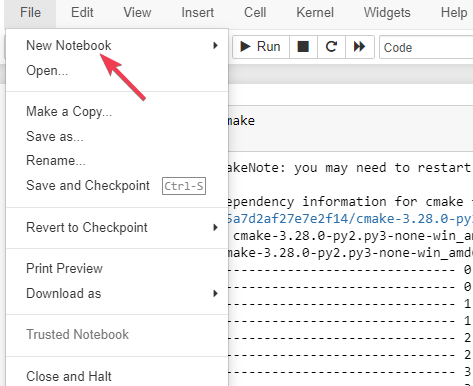Open the Insert menu

(197, 13)
